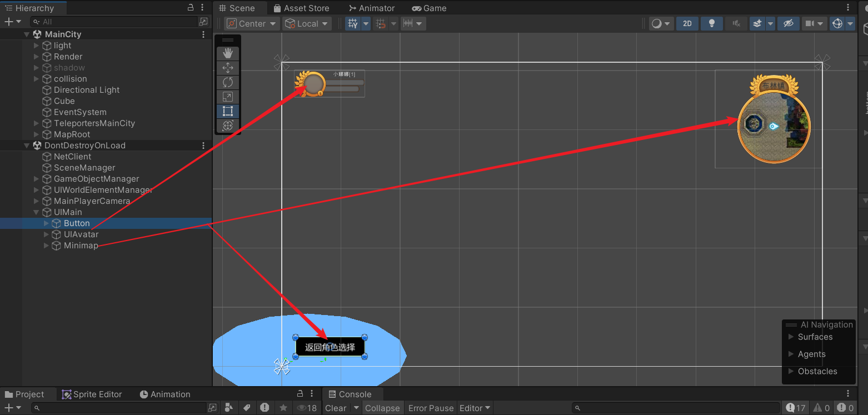Open the Asset Store tab
Viewport: 868px width, 415px height.
(x=301, y=8)
